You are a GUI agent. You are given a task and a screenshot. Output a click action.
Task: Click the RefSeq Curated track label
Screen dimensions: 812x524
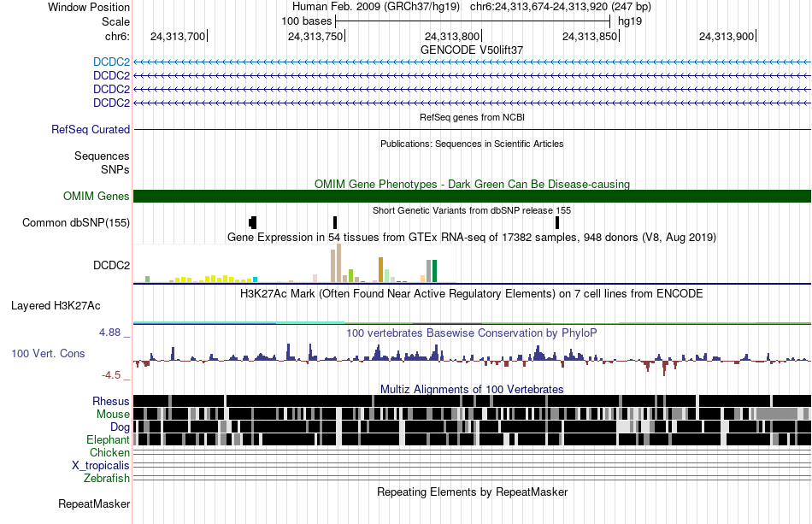[x=91, y=129]
